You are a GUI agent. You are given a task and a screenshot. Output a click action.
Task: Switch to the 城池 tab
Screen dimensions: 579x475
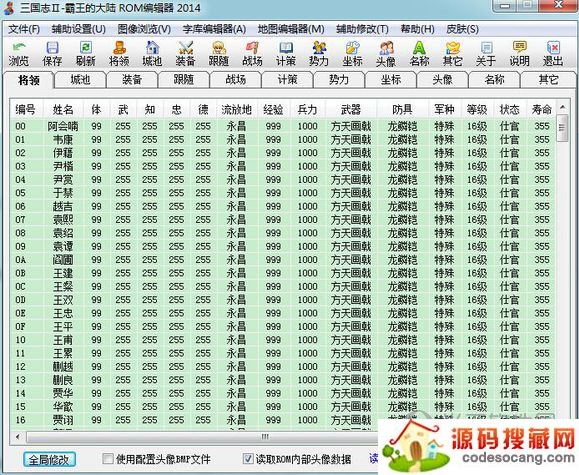80,80
